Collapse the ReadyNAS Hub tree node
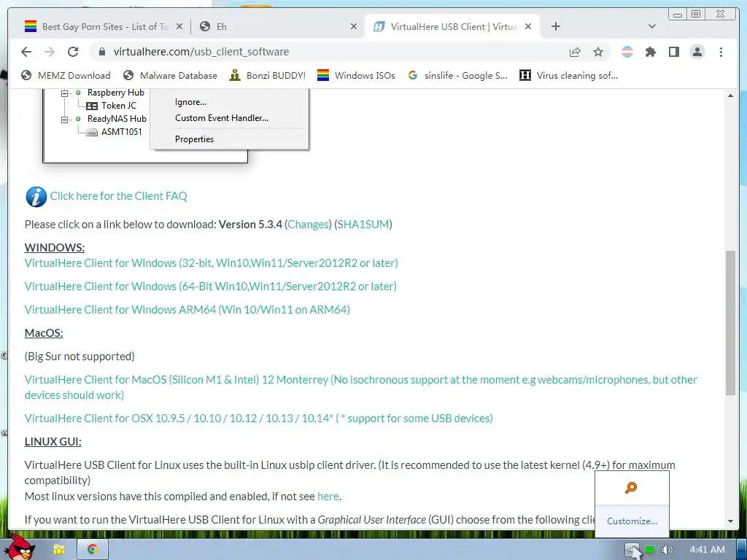 point(64,119)
